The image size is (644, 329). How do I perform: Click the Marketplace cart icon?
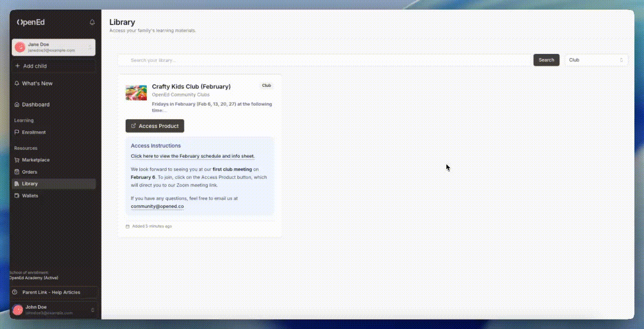coord(17,160)
